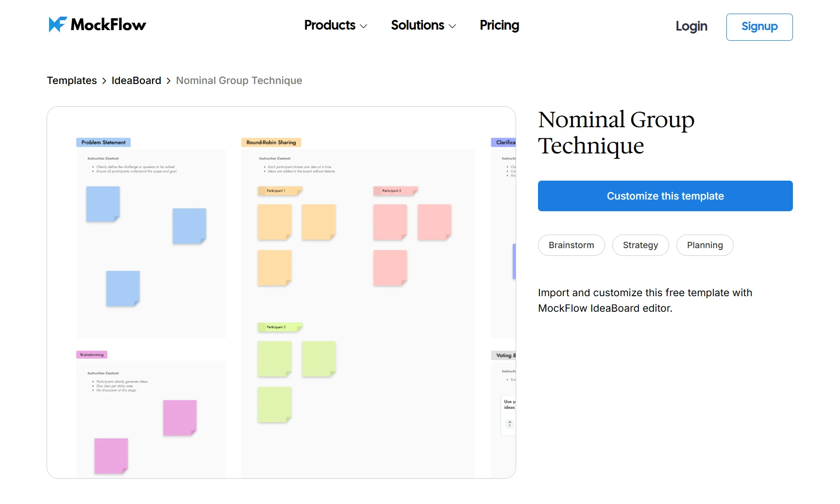
Task: Click the Login menu item
Action: pyautogui.click(x=691, y=27)
